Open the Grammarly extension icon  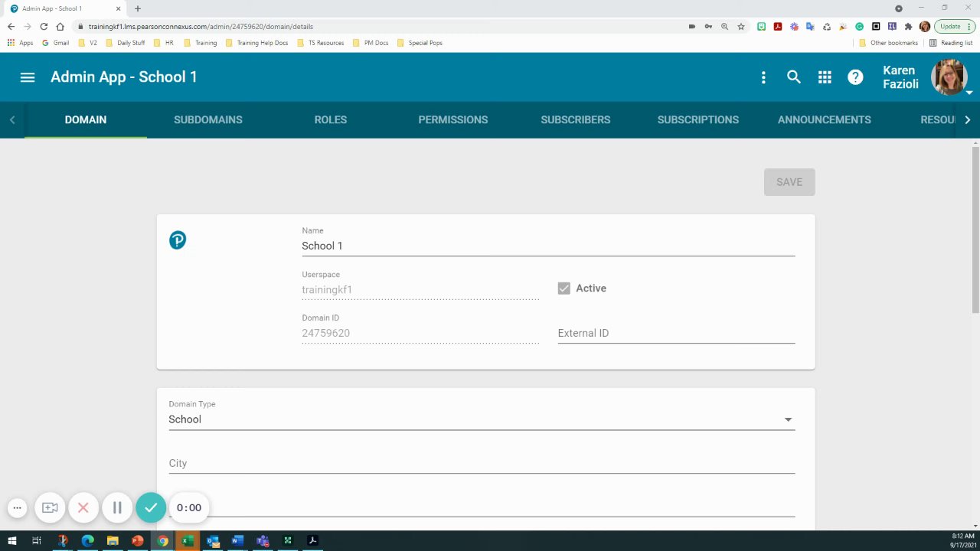pyautogui.click(x=860, y=26)
